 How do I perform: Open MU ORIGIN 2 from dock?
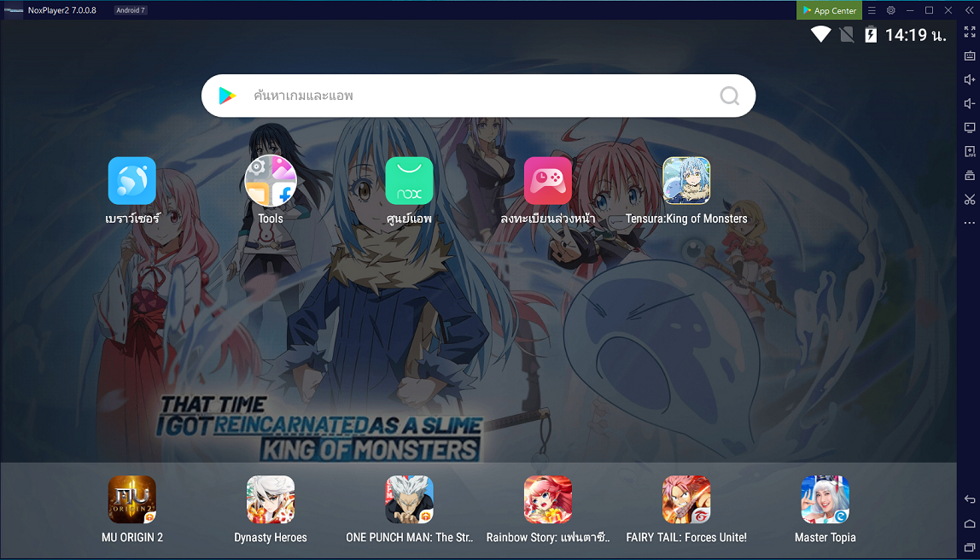(131, 499)
